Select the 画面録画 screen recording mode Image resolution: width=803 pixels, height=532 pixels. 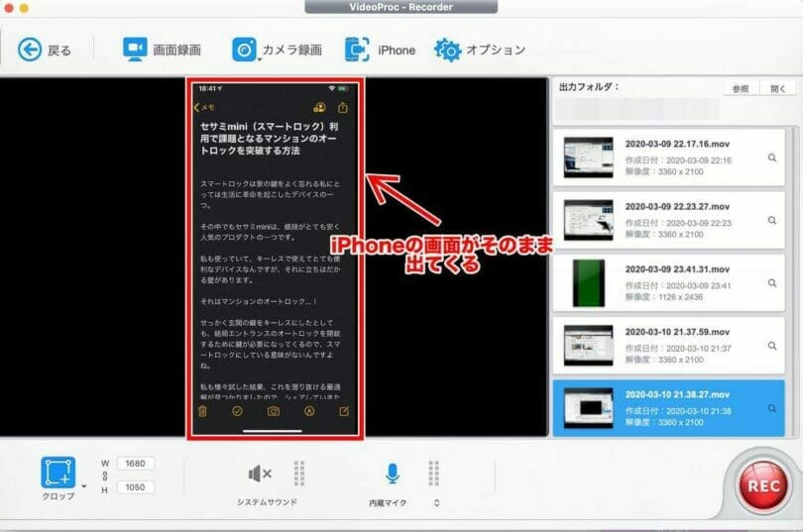[162, 50]
